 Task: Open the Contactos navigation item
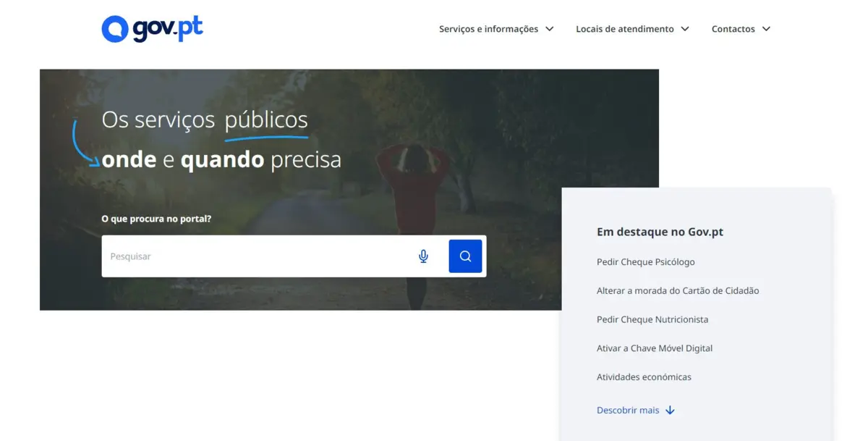coord(733,28)
